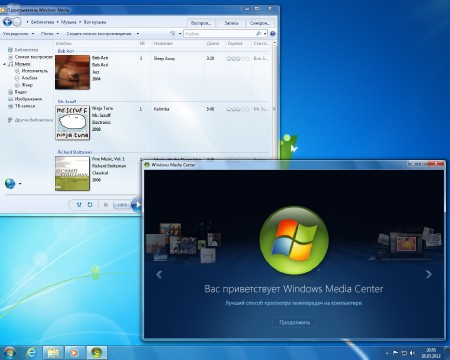The width and height of the screenshot is (450, 360).
Task: Click Продолжить in Media Center
Action: pos(294,322)
